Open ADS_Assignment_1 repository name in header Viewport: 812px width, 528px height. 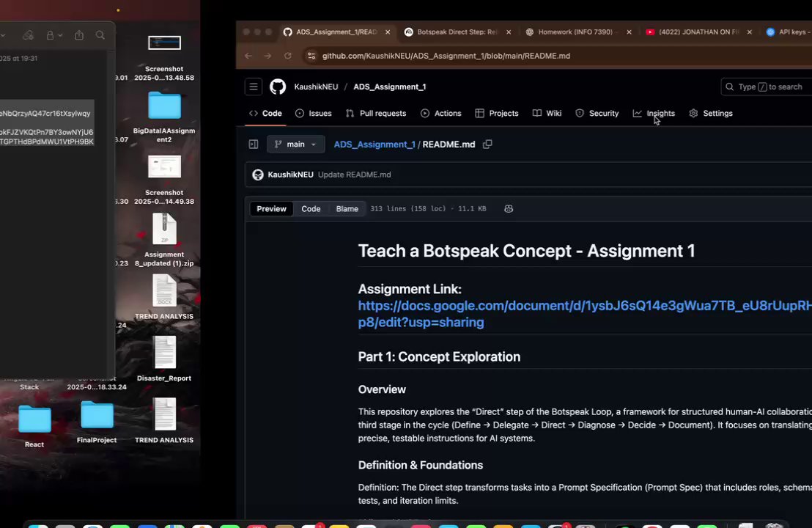[x=390, y=87]
